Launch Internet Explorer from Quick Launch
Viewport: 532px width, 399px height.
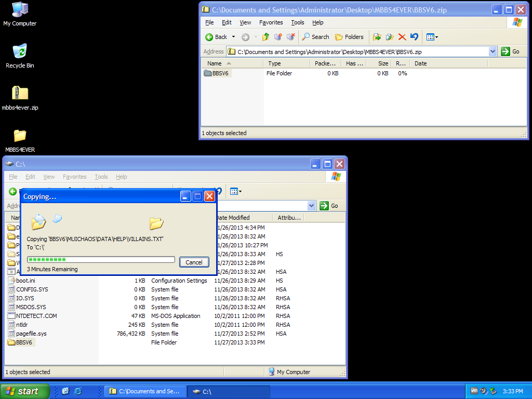(78, 391)
